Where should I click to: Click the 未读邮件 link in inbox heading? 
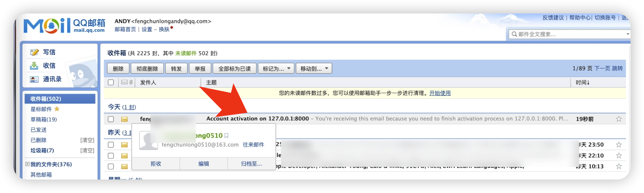pos(186,53)
